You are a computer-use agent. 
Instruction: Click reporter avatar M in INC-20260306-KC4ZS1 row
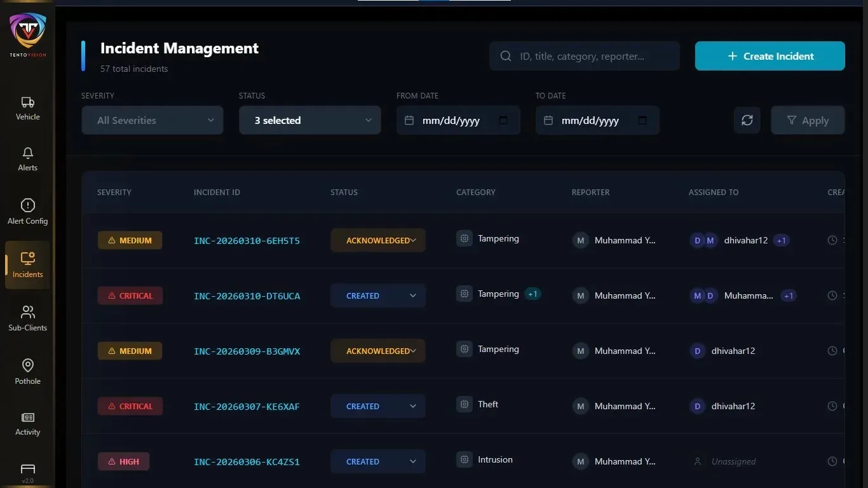[x=580, y=461]
